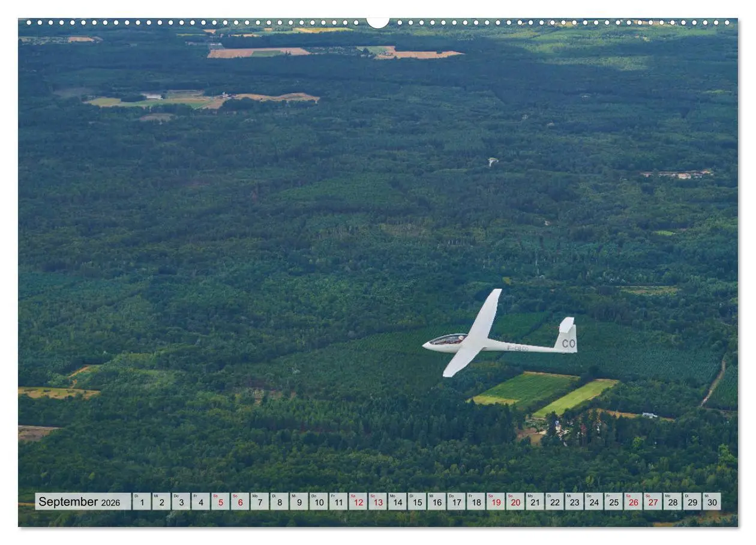Screen dimensions: 756x545
Task: Select day 21 in the calendar strip
Action: pyautogui.click(x=535, y=502)
